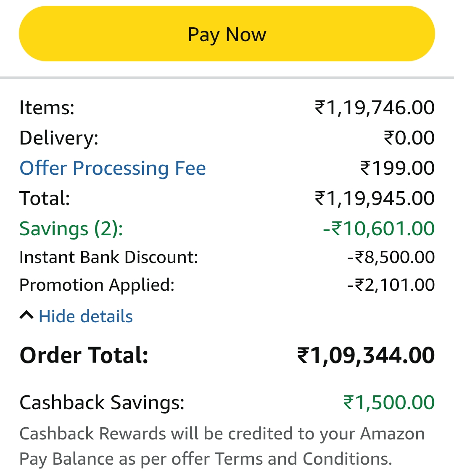Click the bold Order Total label
The height and width of the screenshot is (476, 454).
(84, 355)
